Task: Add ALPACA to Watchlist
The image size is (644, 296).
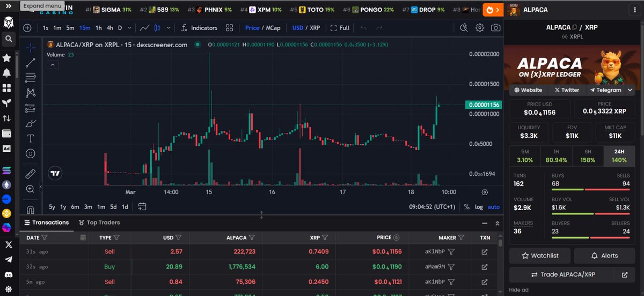Action: (x=540, y=256)
